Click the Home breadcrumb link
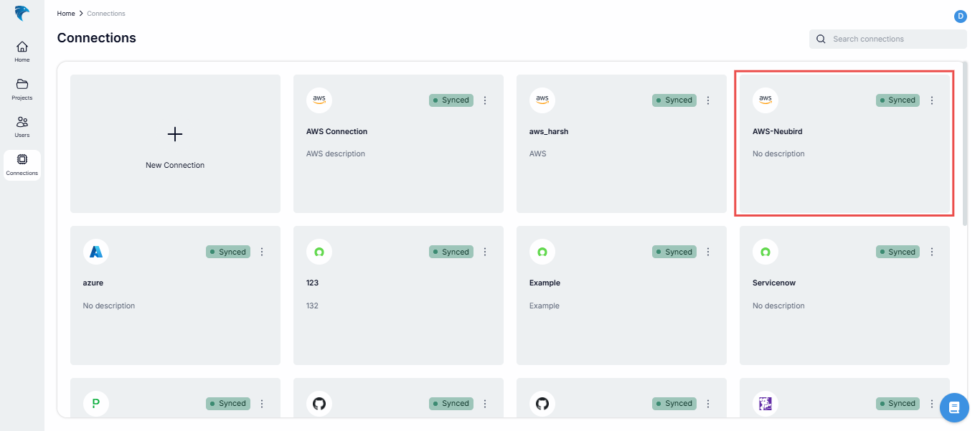980x431 pixels. pyautogui.click(x=66, y=14)
